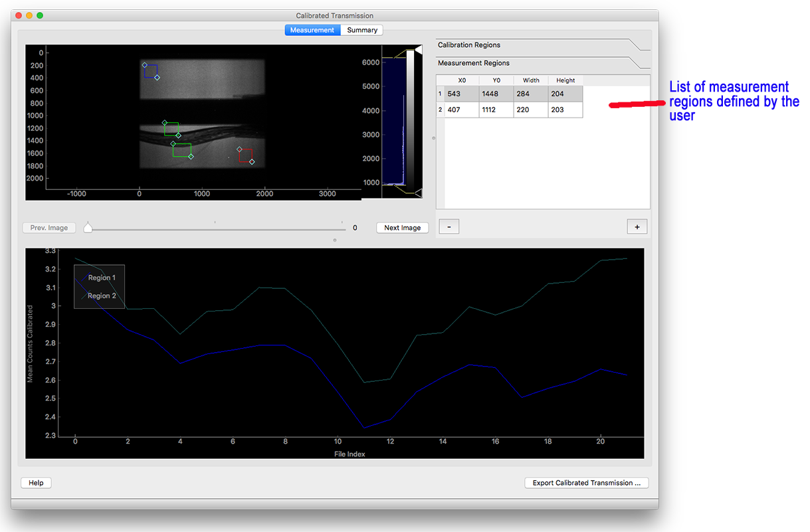The image size is (810, 532).
Task: Select the lower green measurement region box
Action: pyautogui.click(x=181, y=150)
